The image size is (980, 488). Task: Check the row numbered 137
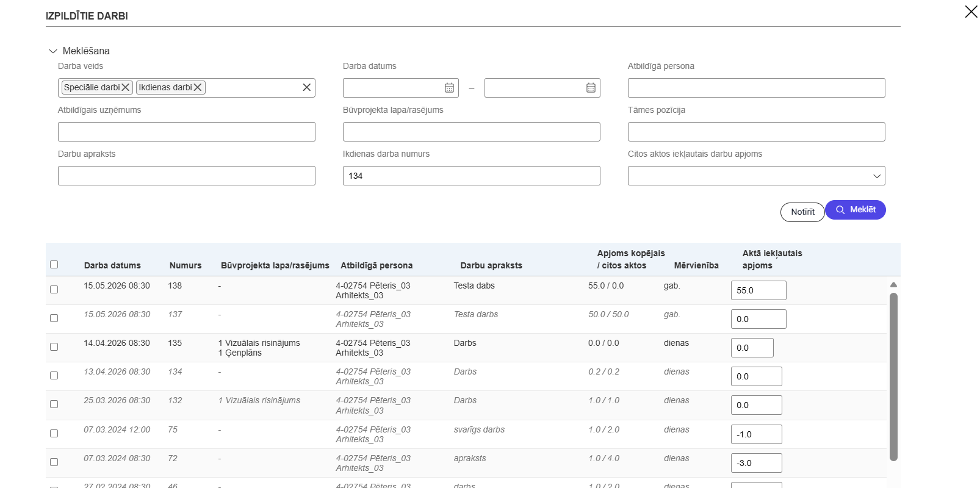tap(54, 318)
